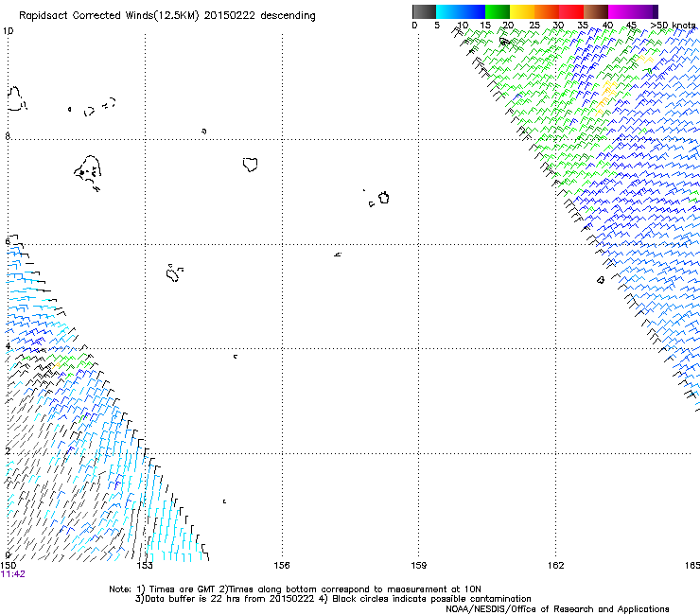Click the '156' longitude axis label
This screenshot has width=700, height=615.
(282, 566)
